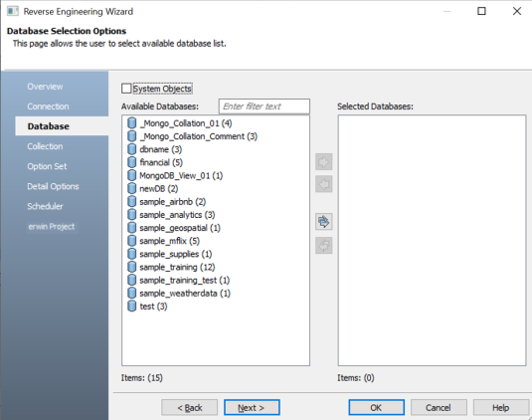Image resolution: width=532 pixels, height=420 pixels.
Task: Click the move-left arrow icon
Action: tap(324, 184)
